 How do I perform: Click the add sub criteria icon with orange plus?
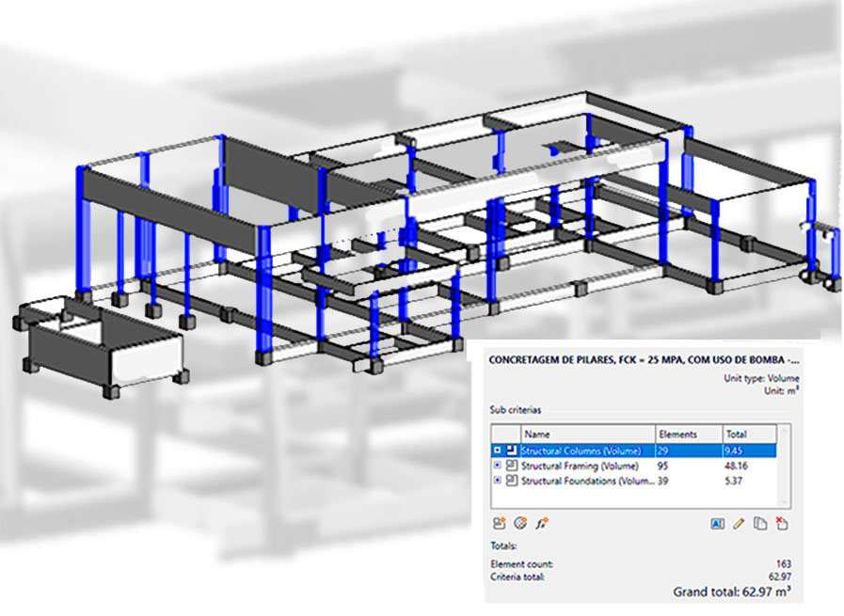click(x=499, y=523)
